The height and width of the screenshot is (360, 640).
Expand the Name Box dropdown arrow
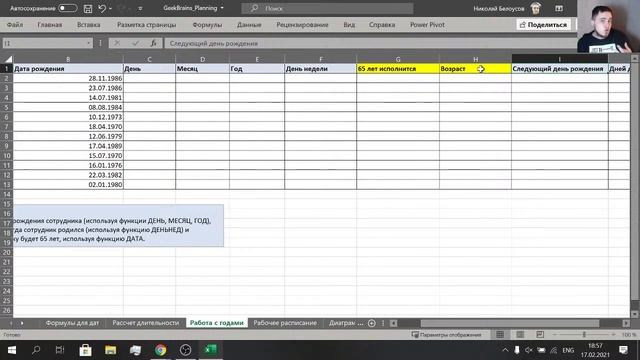pos(89,43)
